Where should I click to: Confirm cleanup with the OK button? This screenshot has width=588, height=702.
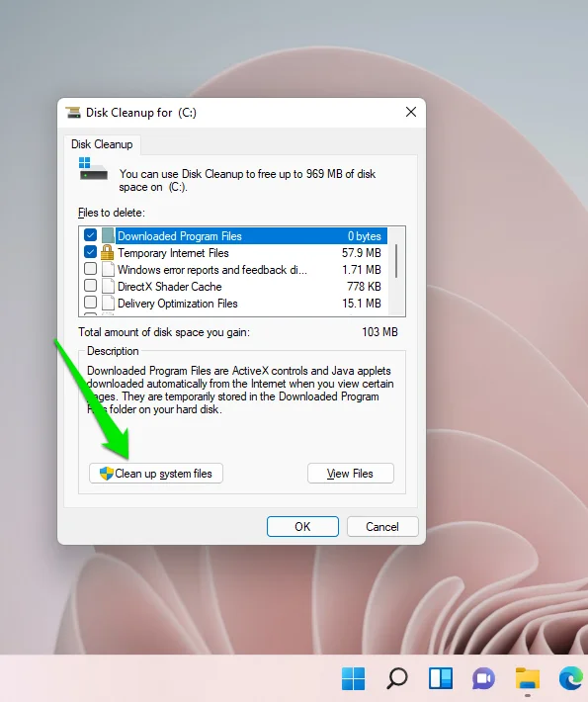302,526
